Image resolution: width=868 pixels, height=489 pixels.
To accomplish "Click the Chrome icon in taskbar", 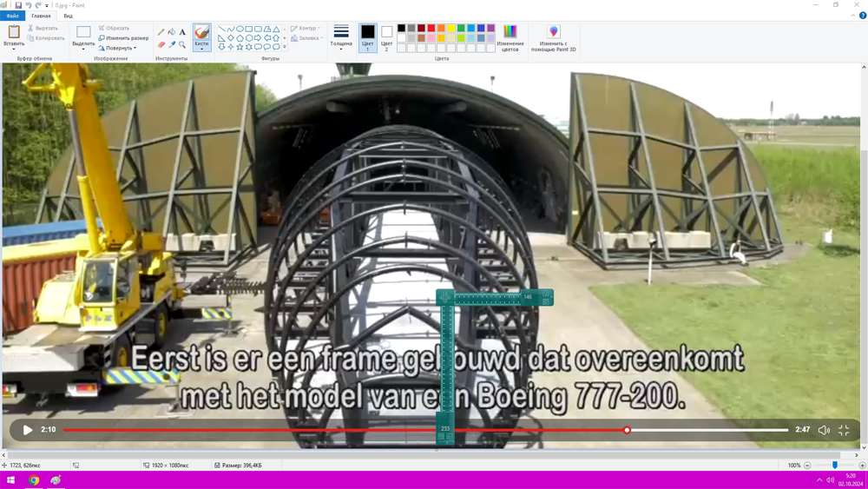I will [x=34, y=480].
